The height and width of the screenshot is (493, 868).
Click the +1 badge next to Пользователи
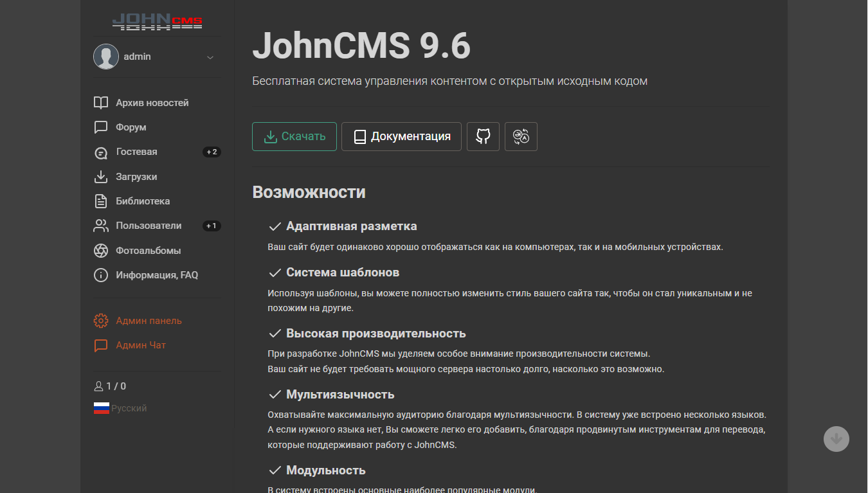pyautogui.click(x=212, y=226)
